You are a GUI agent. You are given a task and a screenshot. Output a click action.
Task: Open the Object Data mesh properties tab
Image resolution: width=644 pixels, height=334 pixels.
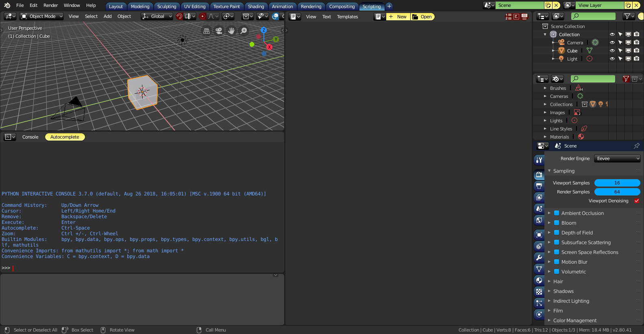[x=539, y=269]
